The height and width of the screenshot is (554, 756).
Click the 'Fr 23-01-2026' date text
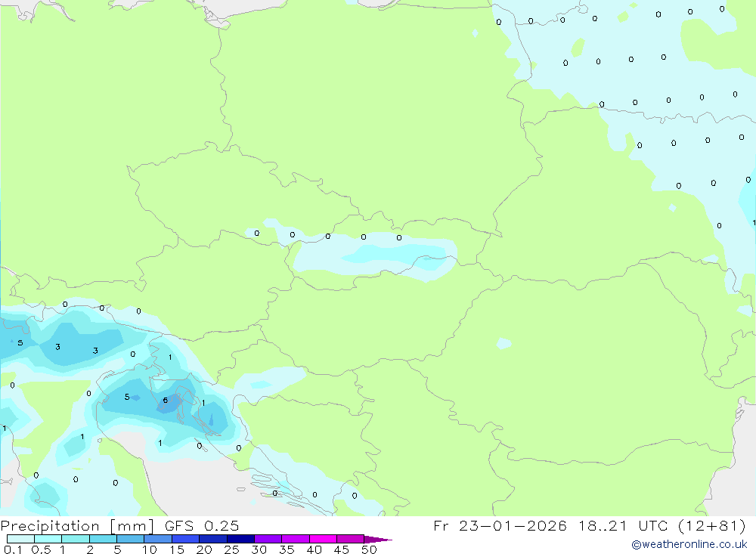click(500, 525)
